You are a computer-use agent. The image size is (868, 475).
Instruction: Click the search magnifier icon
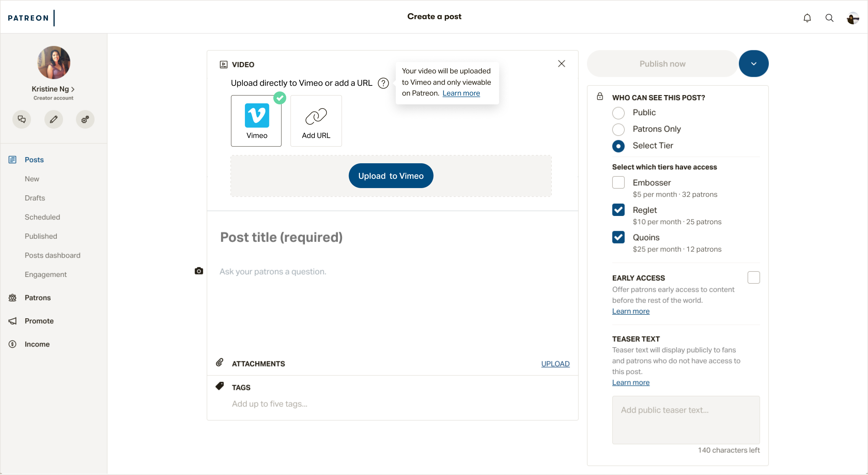(829, 18)
